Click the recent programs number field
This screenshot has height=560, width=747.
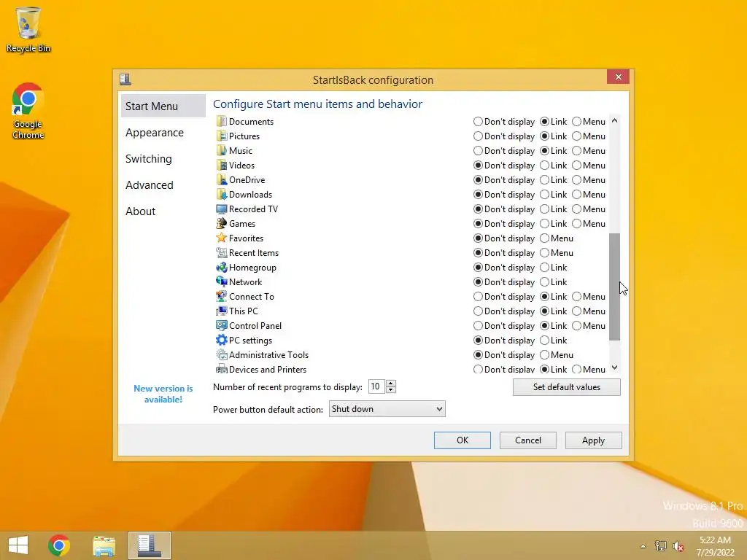click(x=376, y=386)
